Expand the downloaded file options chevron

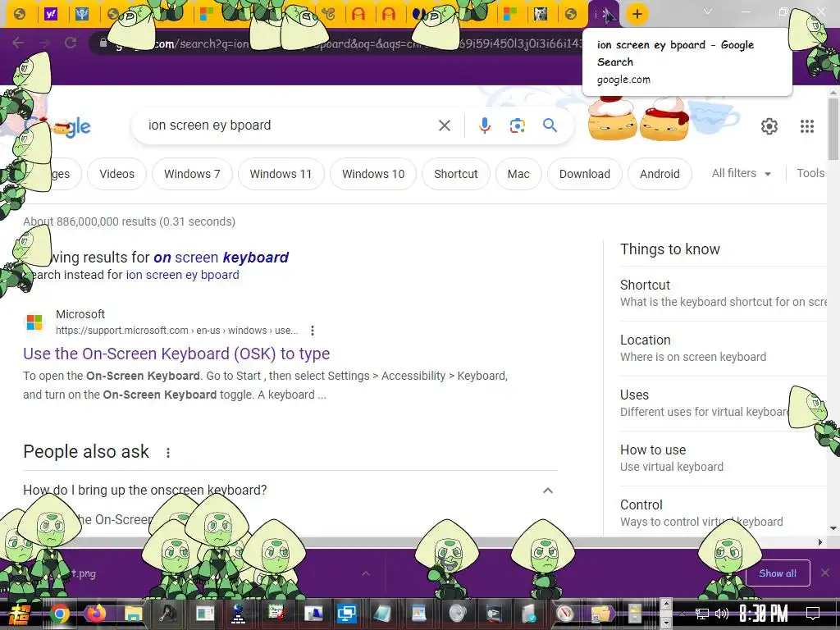(x=366, y=573)
